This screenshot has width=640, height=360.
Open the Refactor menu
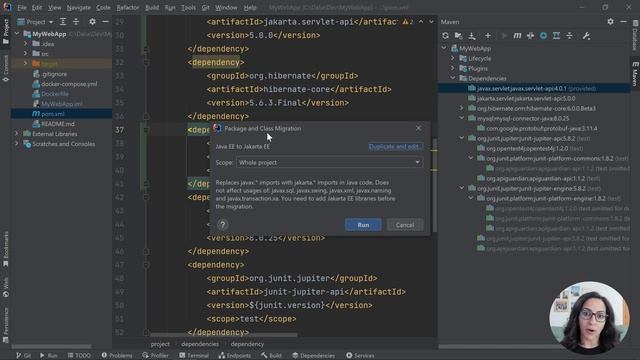(128, 7)
